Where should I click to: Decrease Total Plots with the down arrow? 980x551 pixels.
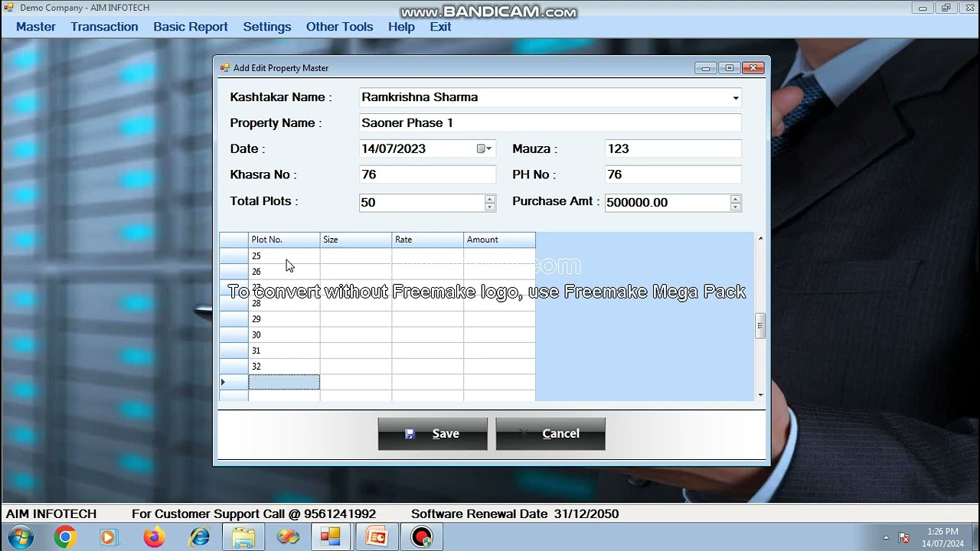pyautogui.click(x=490, y=207)
